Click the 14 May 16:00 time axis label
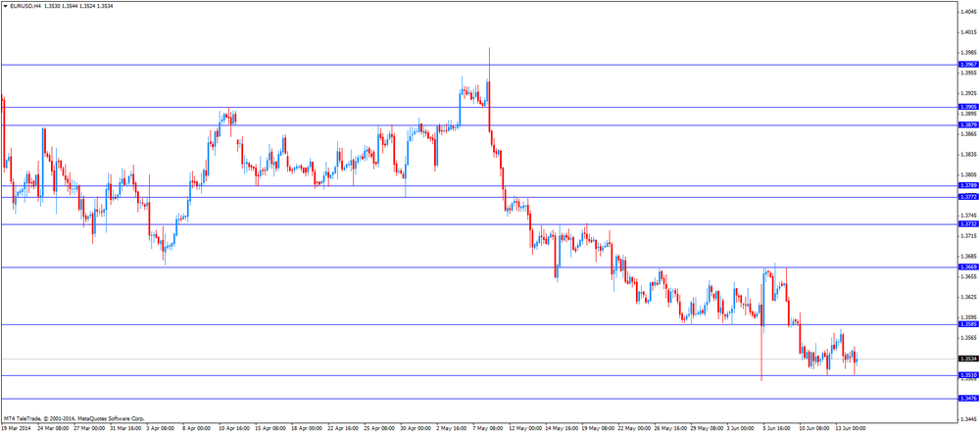 click(562, 429)
